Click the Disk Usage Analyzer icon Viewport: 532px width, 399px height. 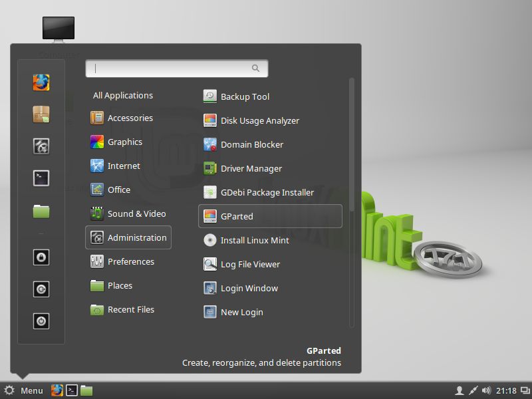tap(210, 120)
